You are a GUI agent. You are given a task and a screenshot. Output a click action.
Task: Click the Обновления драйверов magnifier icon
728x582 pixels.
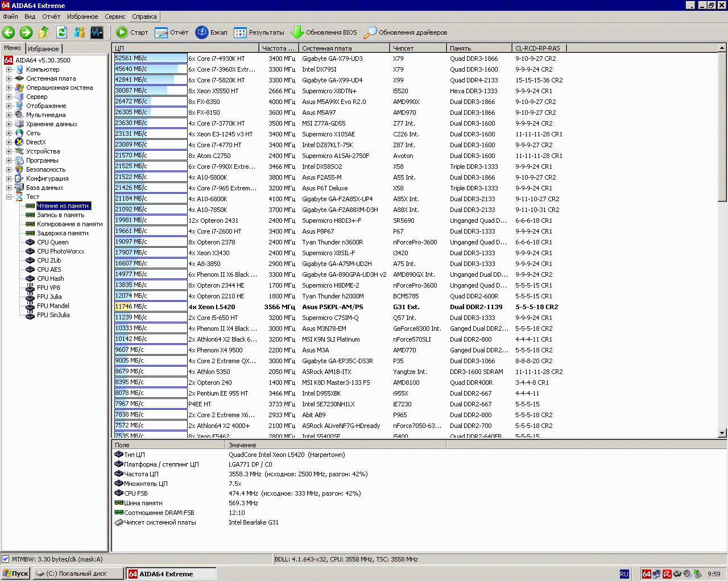point(370,32)
